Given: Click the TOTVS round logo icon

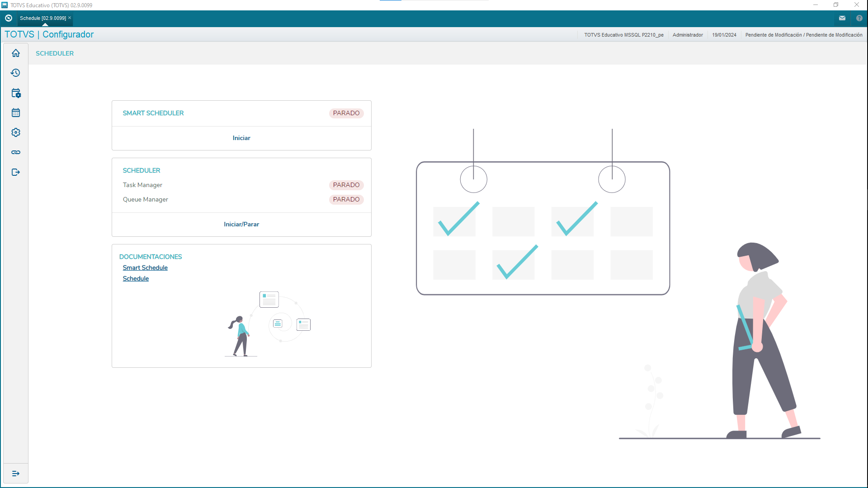Looking at the screenshot, I should point(9,18).
